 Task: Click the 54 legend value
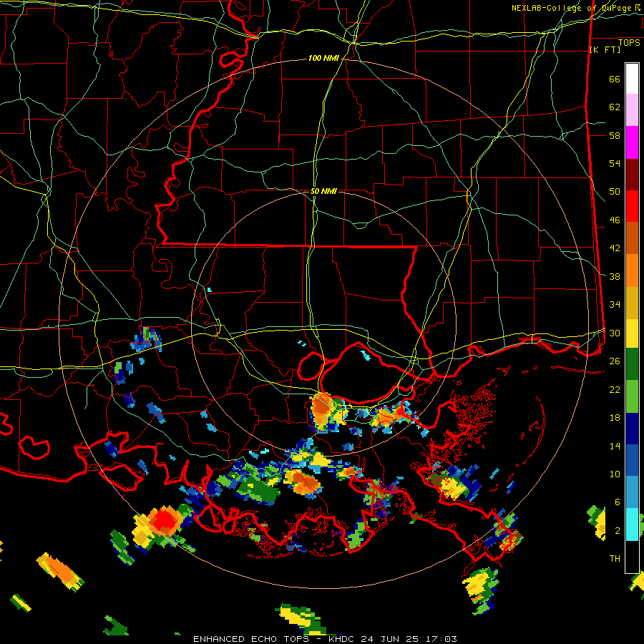click(615, 163)
